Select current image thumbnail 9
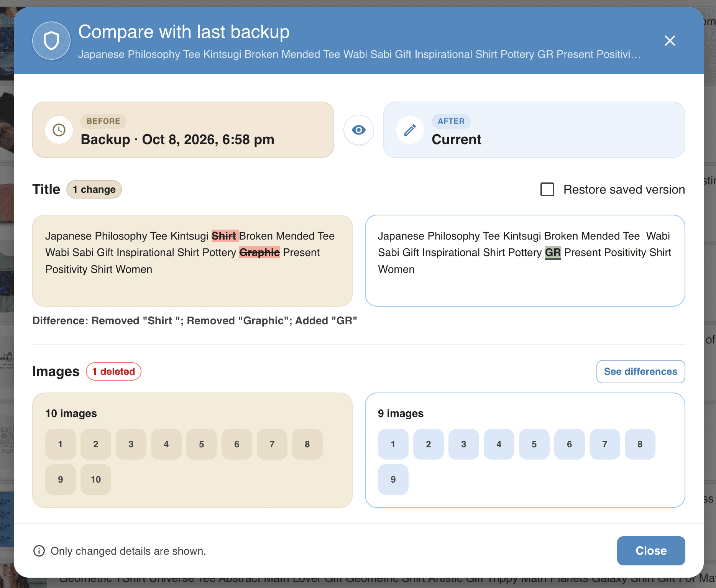 click(393, 480)
